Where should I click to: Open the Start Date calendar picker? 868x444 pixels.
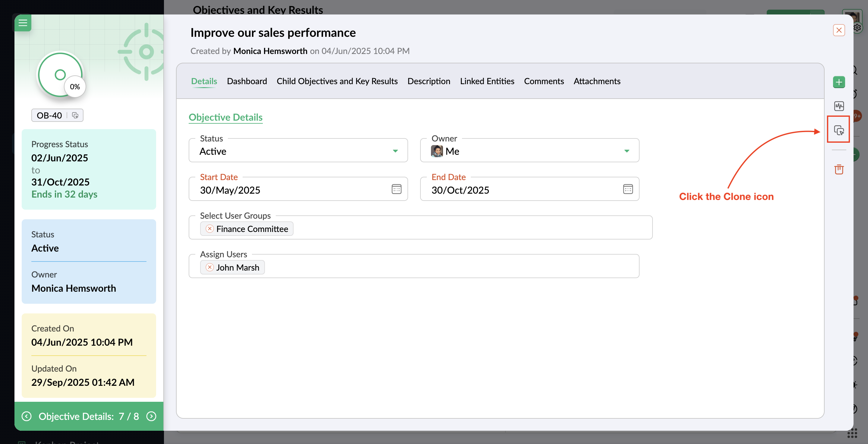tap(396, 189)
